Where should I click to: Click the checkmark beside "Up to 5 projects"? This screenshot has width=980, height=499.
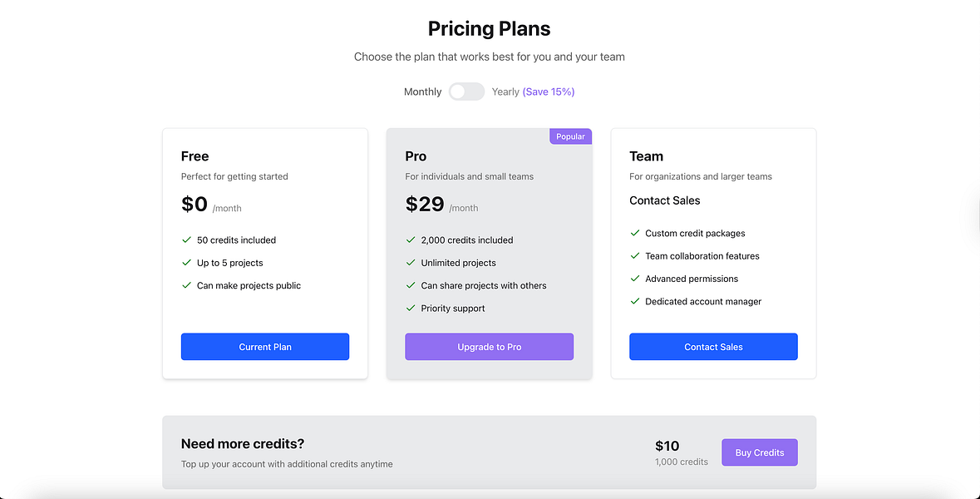tap(186, 263)
